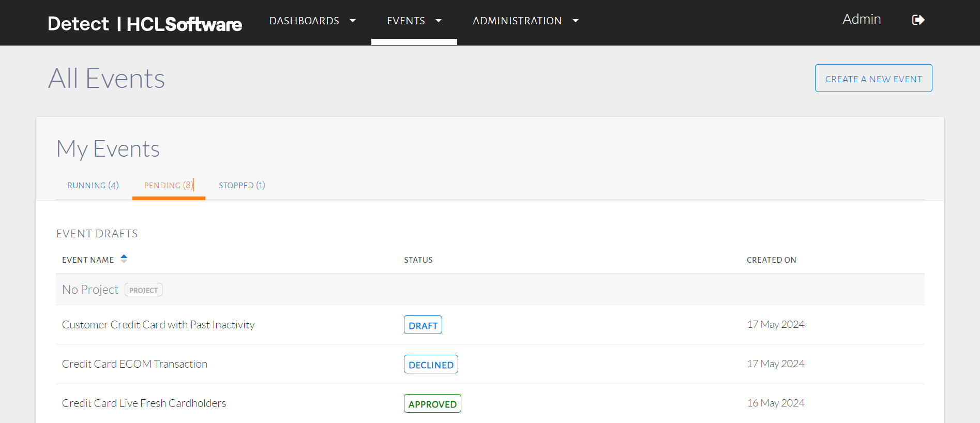
Task: Open Customer Credit Card with Past Inactivity
Action: [x=158, y=325]
